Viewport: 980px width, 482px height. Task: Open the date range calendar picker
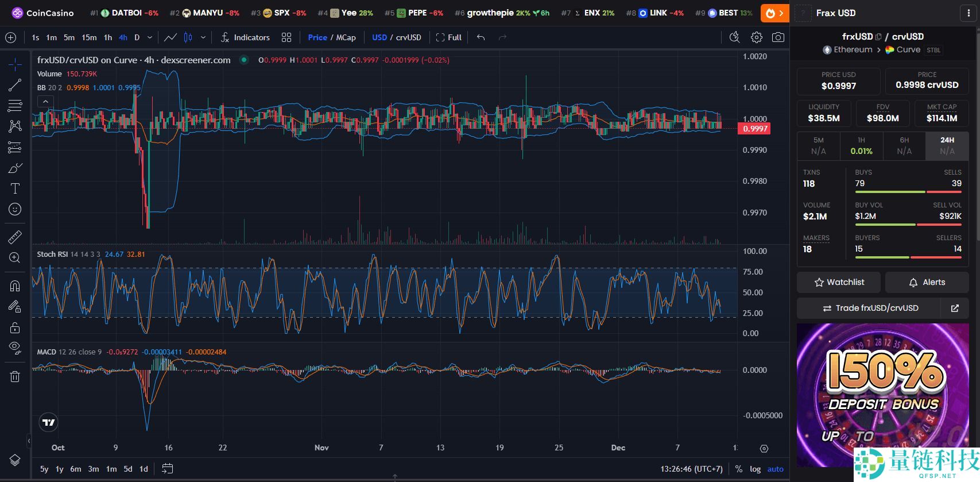point(167,469)
